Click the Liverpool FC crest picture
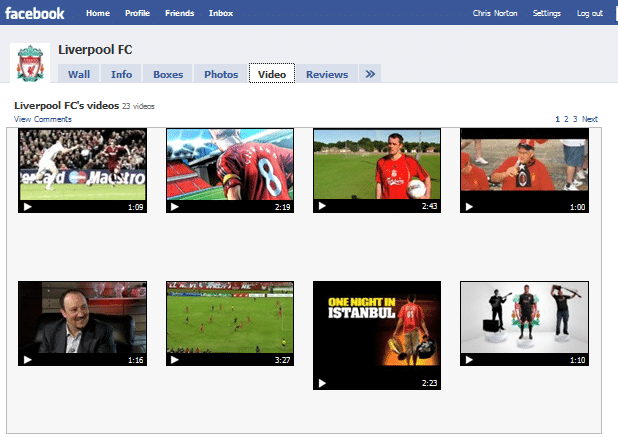Image resolution: width=618 pixels, height=437 pixels. pos(30,63)
